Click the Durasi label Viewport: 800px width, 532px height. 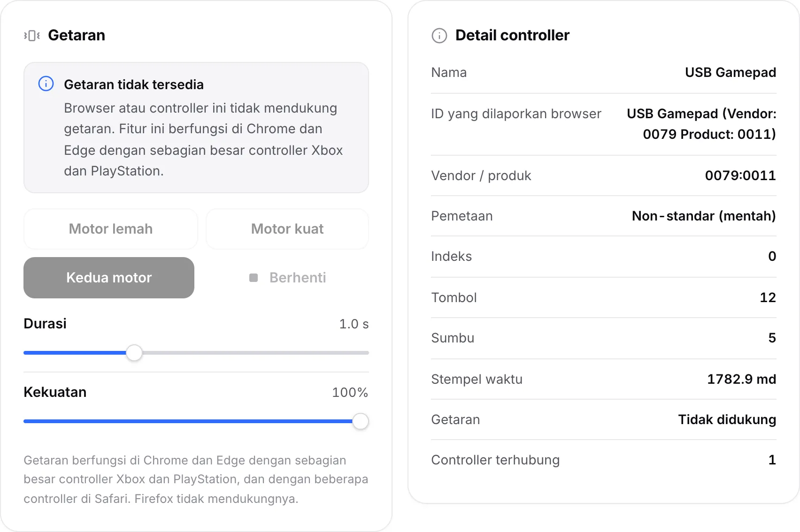click(x=45, y=324)
